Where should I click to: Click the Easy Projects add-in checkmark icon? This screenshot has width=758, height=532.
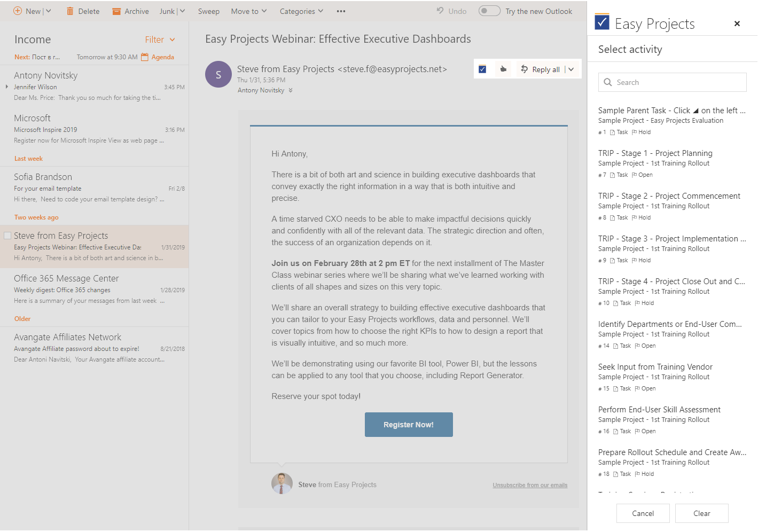pyautogui.click(x=482, y=69)
